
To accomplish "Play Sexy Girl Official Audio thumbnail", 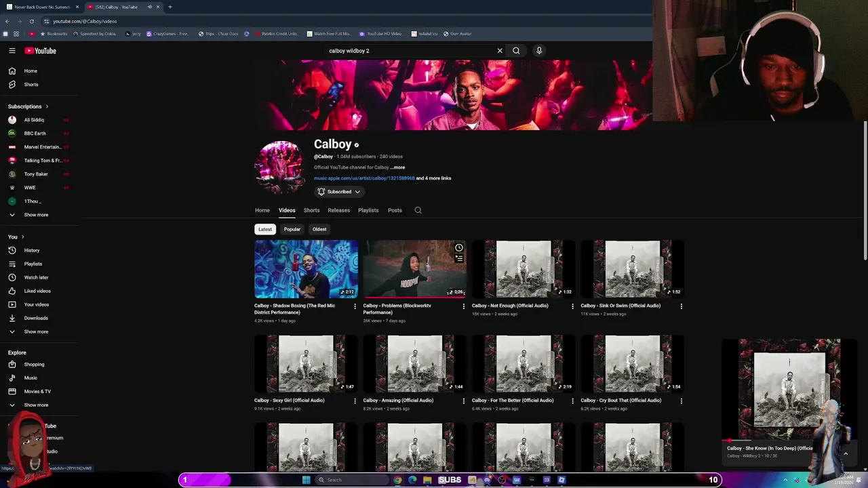I will [306, 364].
